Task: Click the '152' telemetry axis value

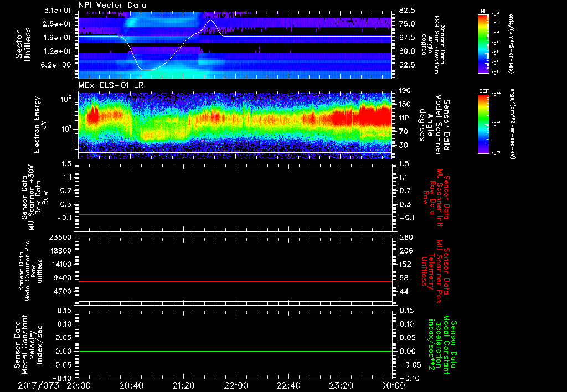Action: pyautogui.click(x=405, y=264)
